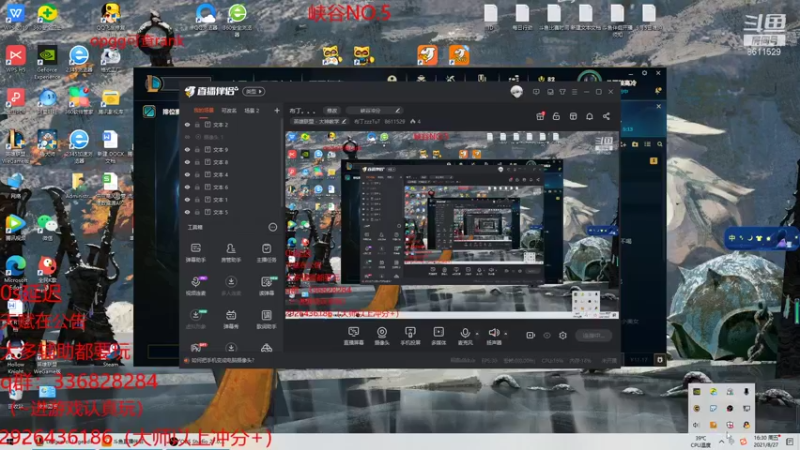Viewport: 800px width, 450px height.
Task: Select the 文本 4 source row
Action: (x=232, y=174)
